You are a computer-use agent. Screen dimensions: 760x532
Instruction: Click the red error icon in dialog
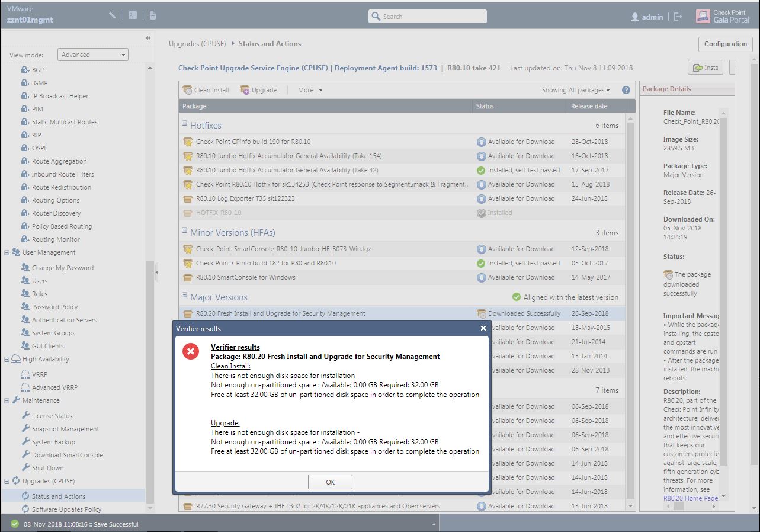click(190, 351)
